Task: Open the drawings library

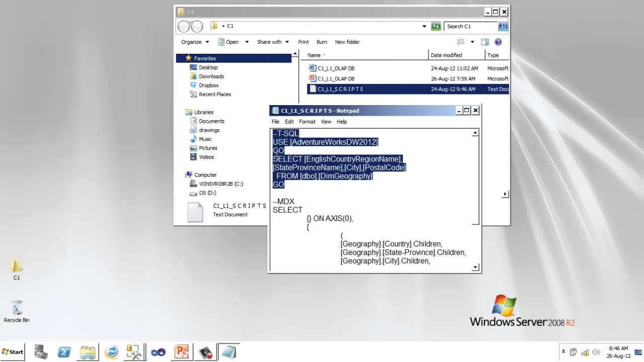Action: click(x=209, y=130)
